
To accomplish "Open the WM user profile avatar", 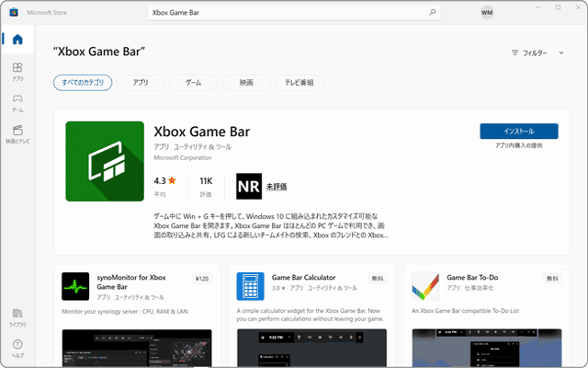I will click(x=487, y=12).
